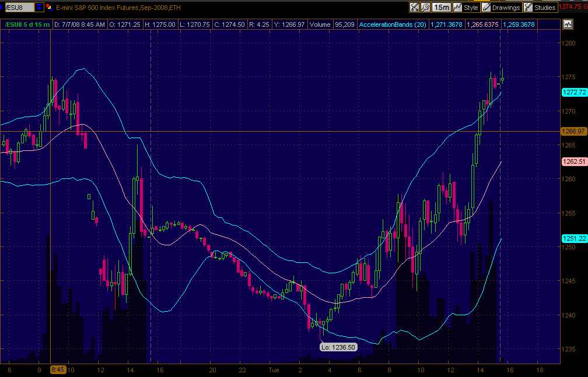Click the range value 'R: 4.25'
588x377 pixels.
pyautogui.click(x=259, y=24)
